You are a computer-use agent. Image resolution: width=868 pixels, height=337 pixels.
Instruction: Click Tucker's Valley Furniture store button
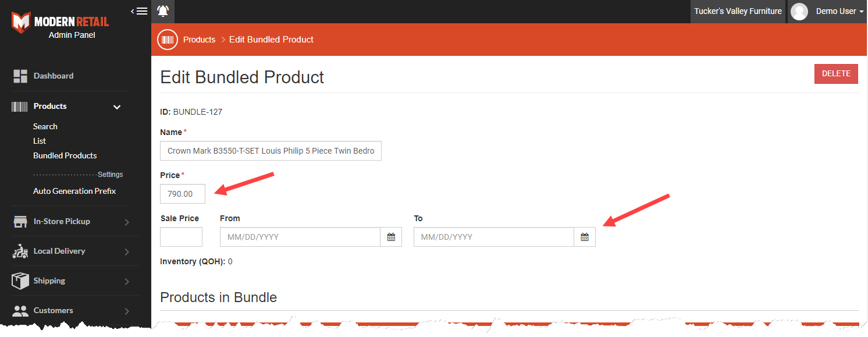pyautogui.click(x=738, y=11)
